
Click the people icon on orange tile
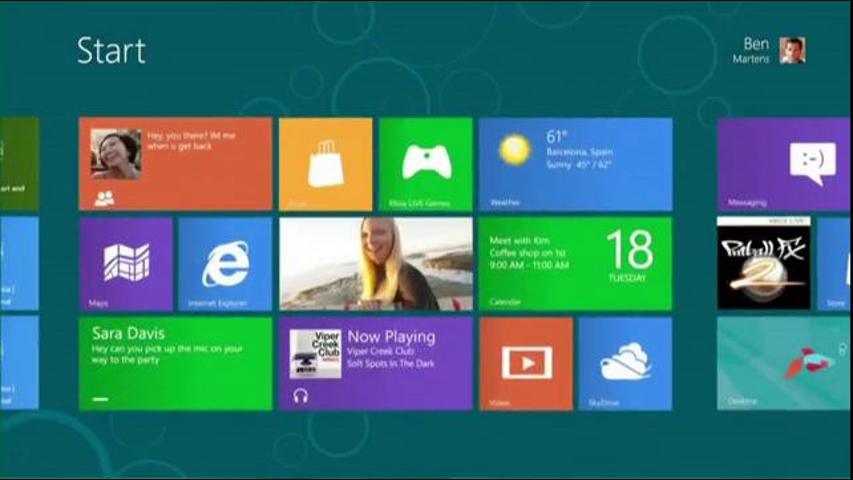pyautogui.click(x=104, y=199)
